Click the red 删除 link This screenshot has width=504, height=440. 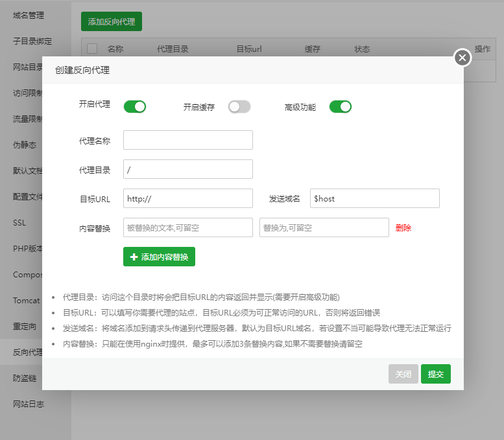[x=403, y=228]
